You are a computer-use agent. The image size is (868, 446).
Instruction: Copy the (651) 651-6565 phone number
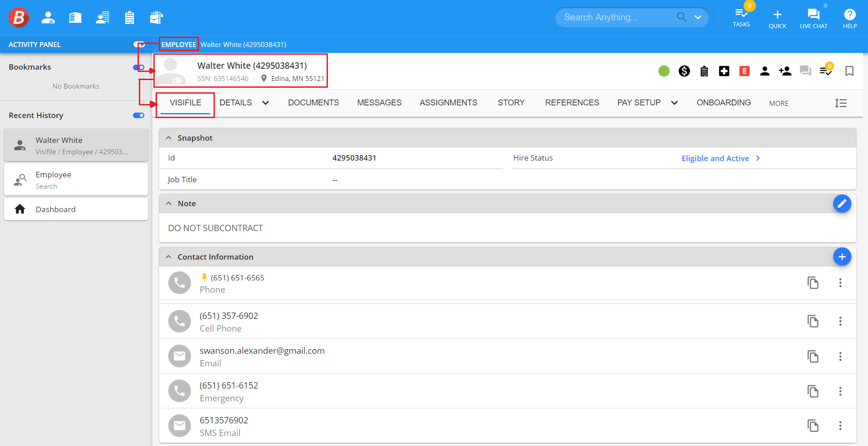click(x=813, y=283)
